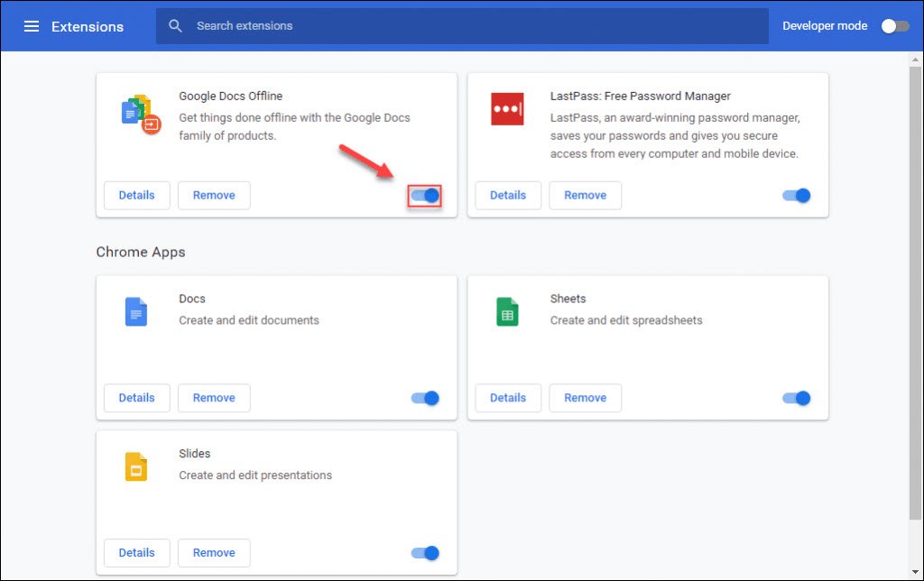Screen dimensions: 924x581
Task: Open Details for Google Docs Offline
Action: click(x=137, y=196)
